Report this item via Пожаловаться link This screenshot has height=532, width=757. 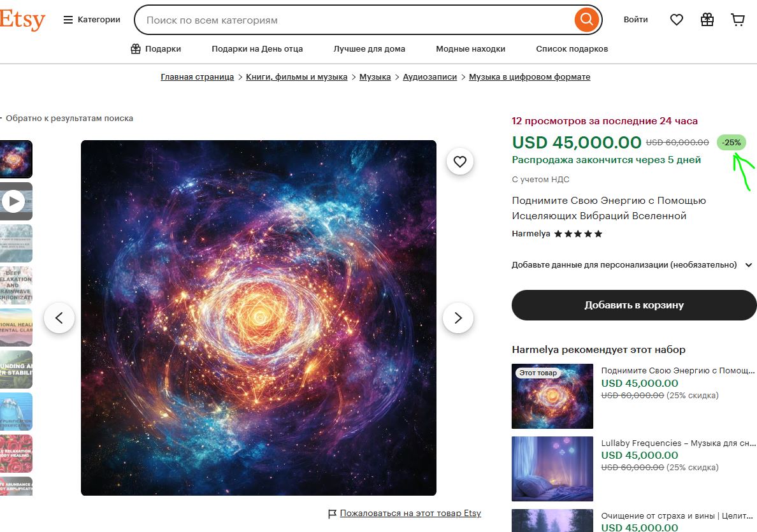point(410,513)
